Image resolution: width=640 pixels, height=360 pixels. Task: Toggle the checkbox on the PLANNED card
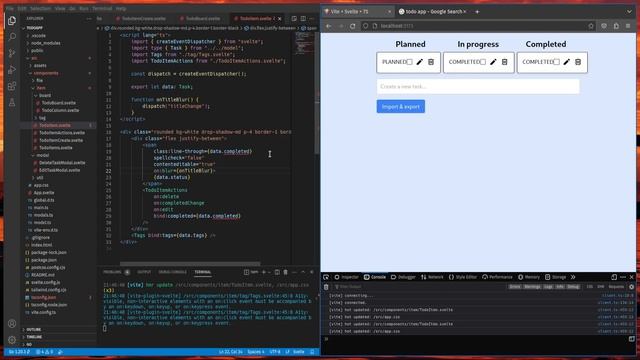[409, 62]
